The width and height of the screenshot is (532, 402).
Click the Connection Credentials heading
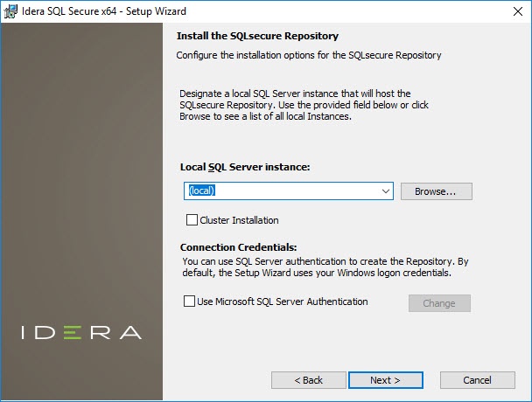(x=239, y=247)
